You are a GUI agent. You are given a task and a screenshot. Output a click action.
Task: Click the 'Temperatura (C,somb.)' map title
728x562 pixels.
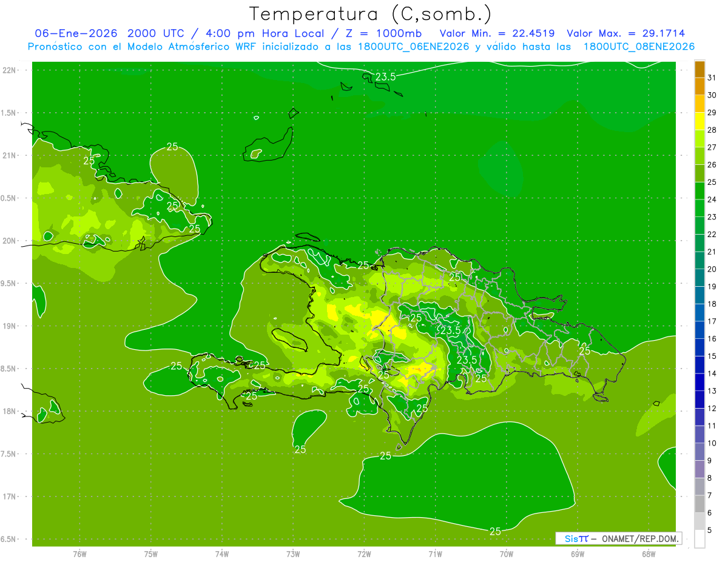pos(371,14)
